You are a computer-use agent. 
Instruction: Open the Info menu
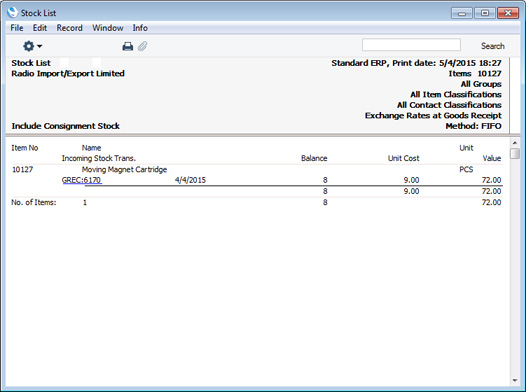tap(140, 28)
